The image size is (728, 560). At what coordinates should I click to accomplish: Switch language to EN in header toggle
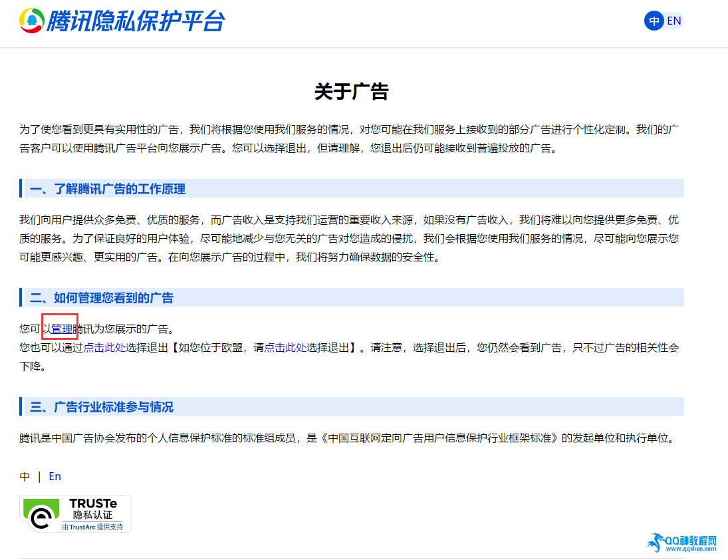click(673, 21)
